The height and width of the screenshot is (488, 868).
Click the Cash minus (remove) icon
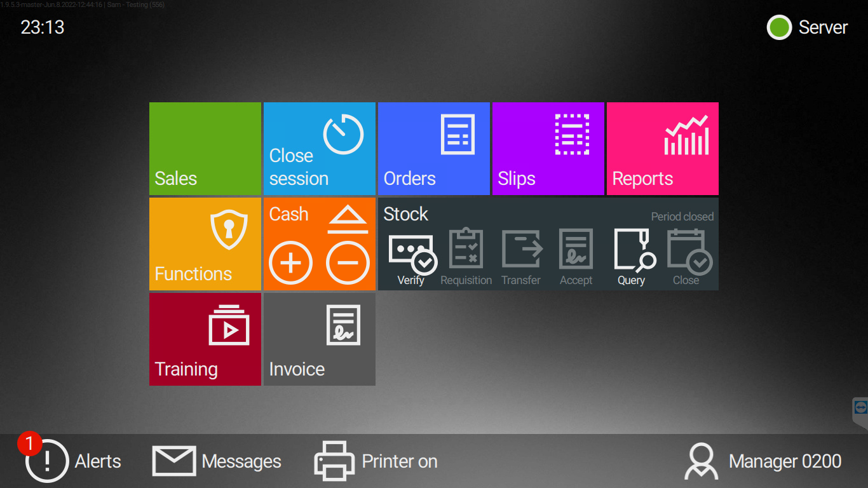click(x=348, y=262)
